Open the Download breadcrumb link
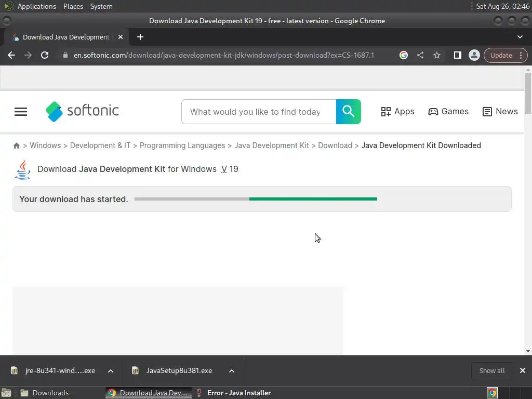532x399 pixels. point(335,145)
